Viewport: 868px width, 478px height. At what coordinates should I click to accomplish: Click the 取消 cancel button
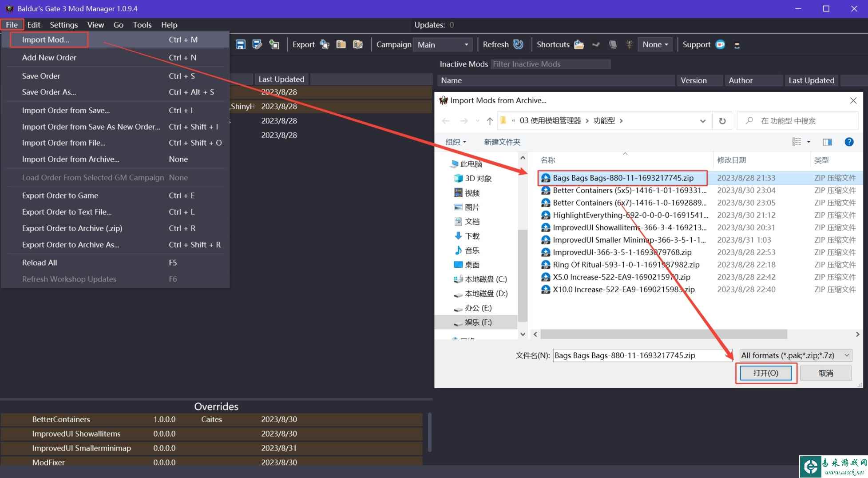tap(826, 373)
